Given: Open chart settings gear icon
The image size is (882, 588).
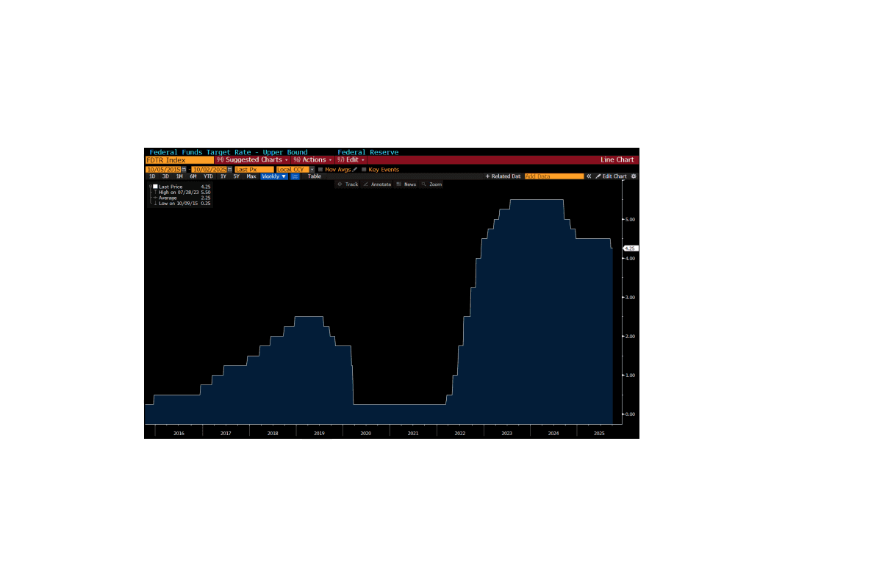Looking at the screenshot, I should (634, 176).
